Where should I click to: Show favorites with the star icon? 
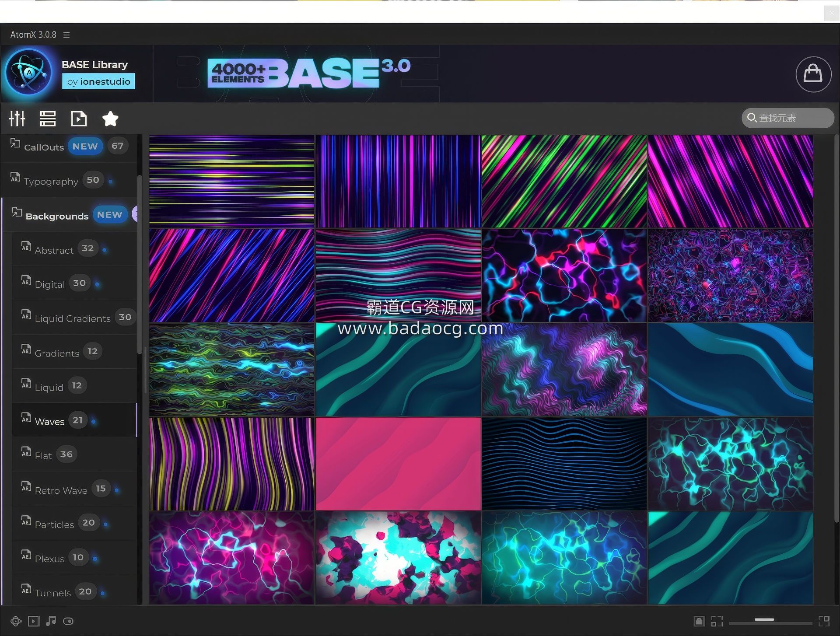(110, 119)
